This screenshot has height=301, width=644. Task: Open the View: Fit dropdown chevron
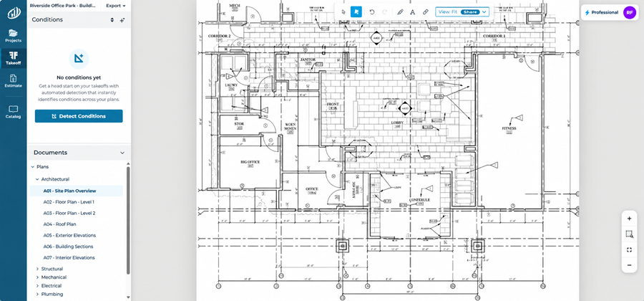click(x=484, y=12)
